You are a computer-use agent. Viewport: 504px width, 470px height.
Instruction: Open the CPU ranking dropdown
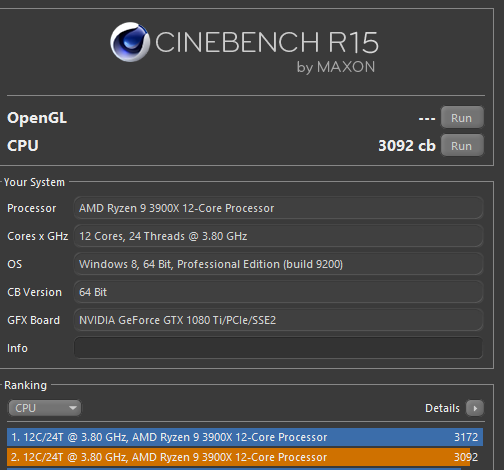click(x=44, y=408)
